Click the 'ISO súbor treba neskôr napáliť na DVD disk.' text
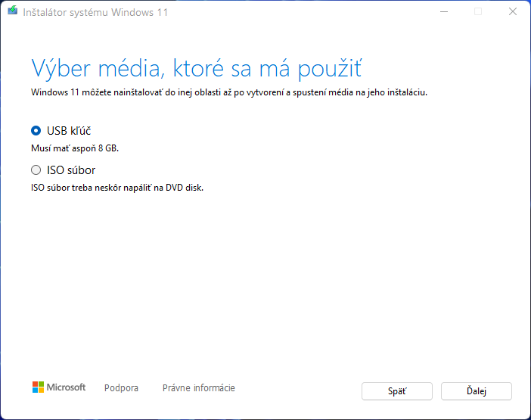 [x=117, y=188]
